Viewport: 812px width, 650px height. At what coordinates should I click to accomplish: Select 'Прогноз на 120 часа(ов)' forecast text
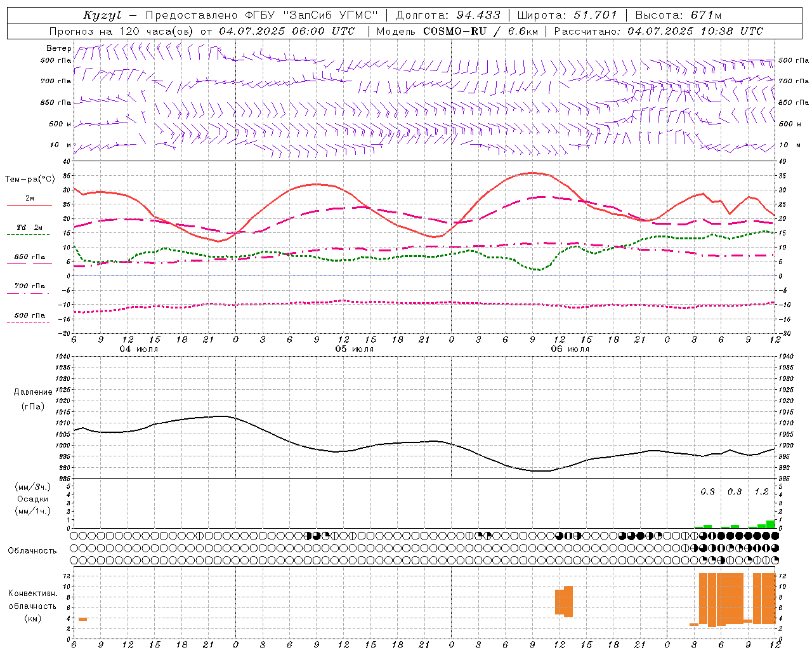[x=122, y=31]
